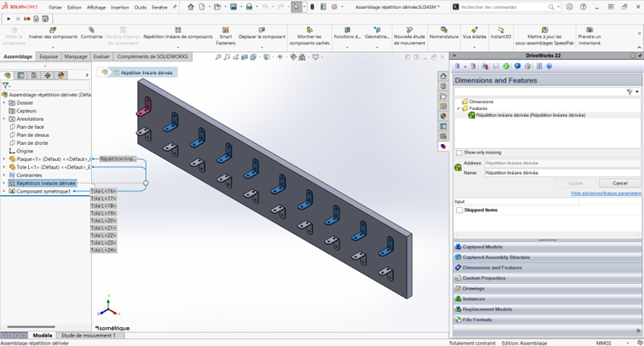Open Captured Models section
This screenshot has width=644, height=346.
(x=548, y=247)
